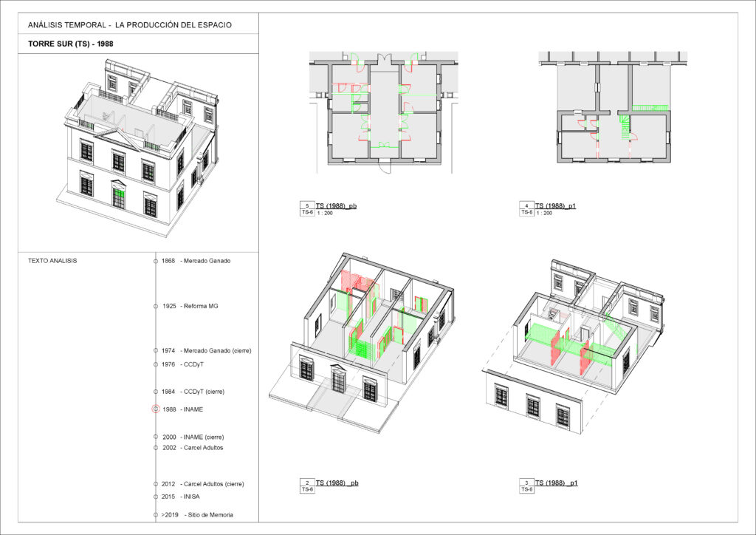Viewport: 756px width, 535px height.
Task: Select the 2015 INISA timeline marker
Action: click(x=156, y=497)
